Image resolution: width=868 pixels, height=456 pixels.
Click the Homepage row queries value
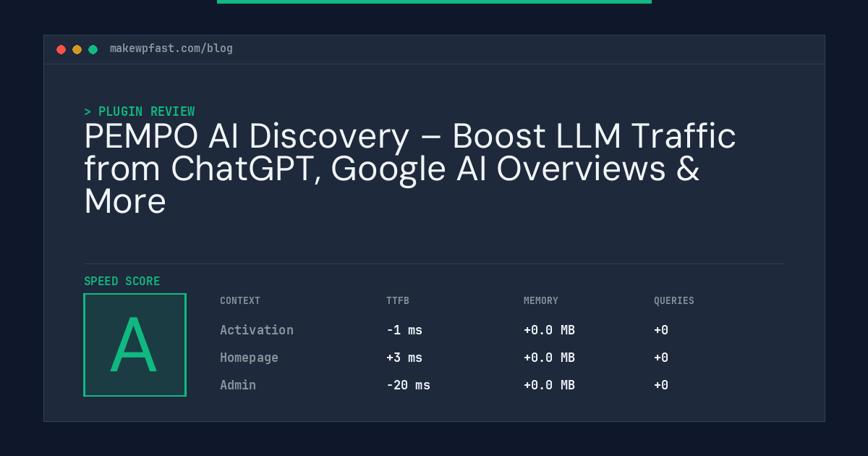(661, 358)
